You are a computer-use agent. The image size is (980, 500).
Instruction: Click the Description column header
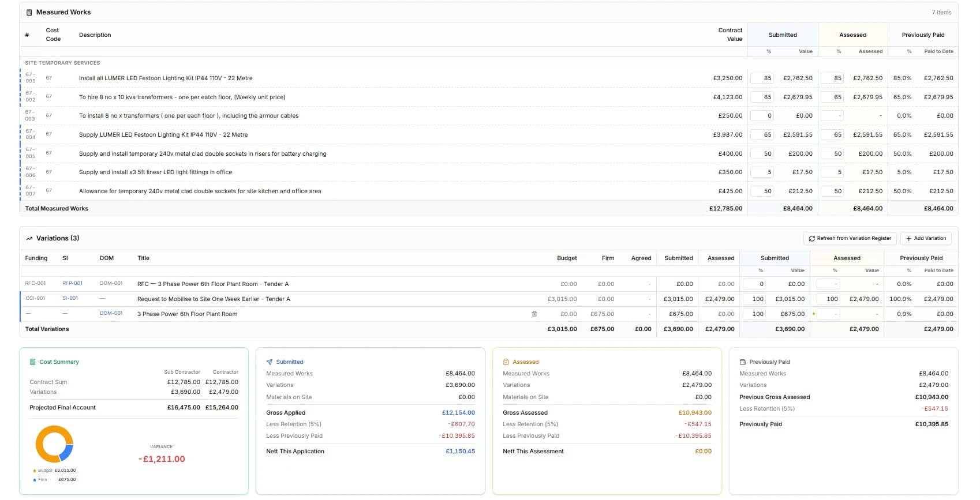(95, 35)
